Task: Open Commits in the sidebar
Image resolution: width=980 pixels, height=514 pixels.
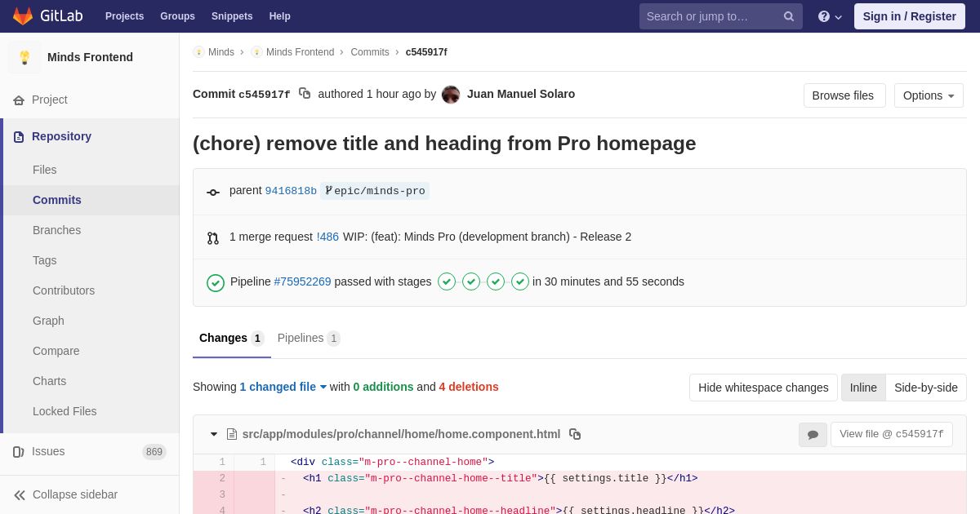Action: 57,200
